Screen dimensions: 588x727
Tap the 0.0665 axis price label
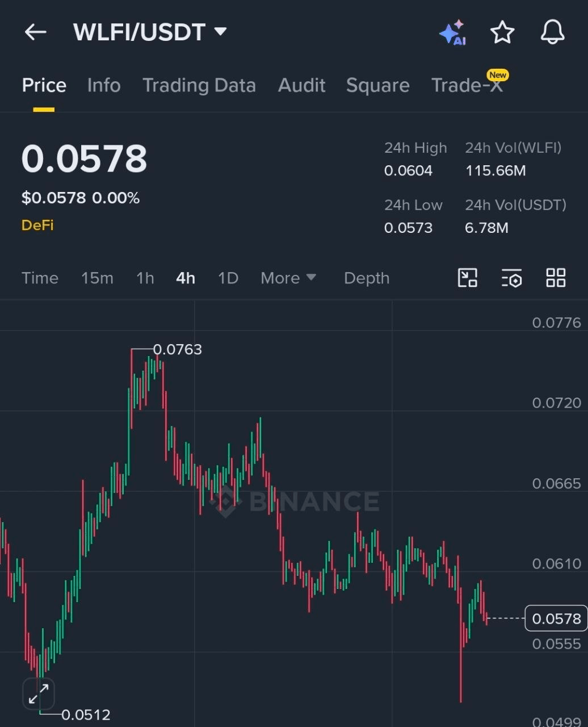(x=556, y=483)
